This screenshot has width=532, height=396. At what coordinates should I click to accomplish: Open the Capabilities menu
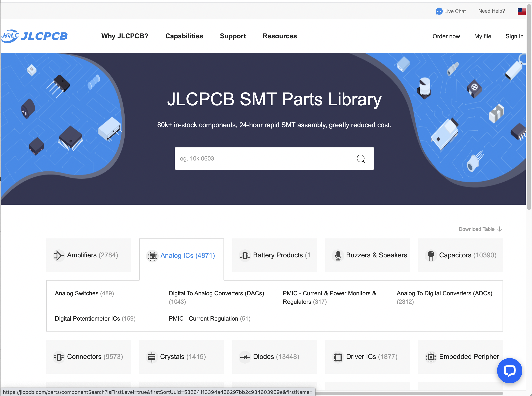184,36
